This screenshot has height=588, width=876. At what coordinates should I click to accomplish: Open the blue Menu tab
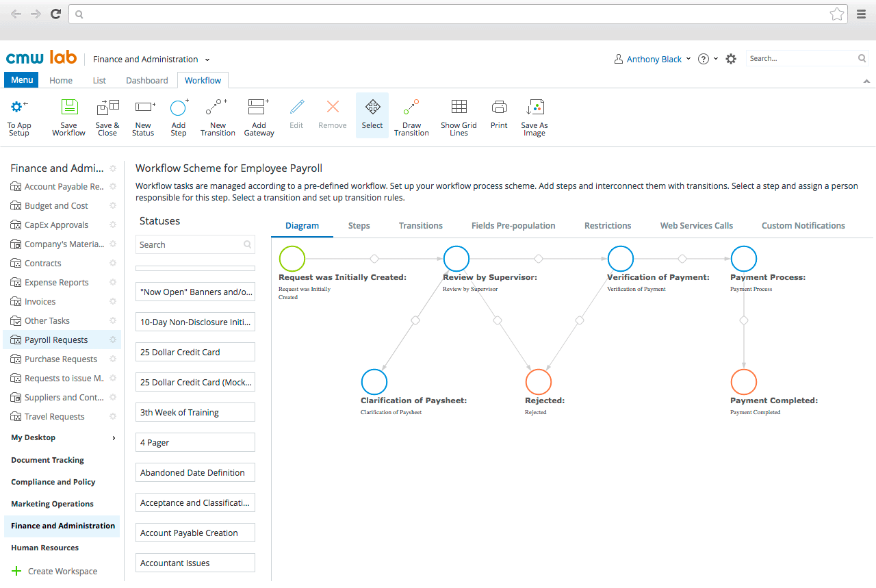[22, 80]
